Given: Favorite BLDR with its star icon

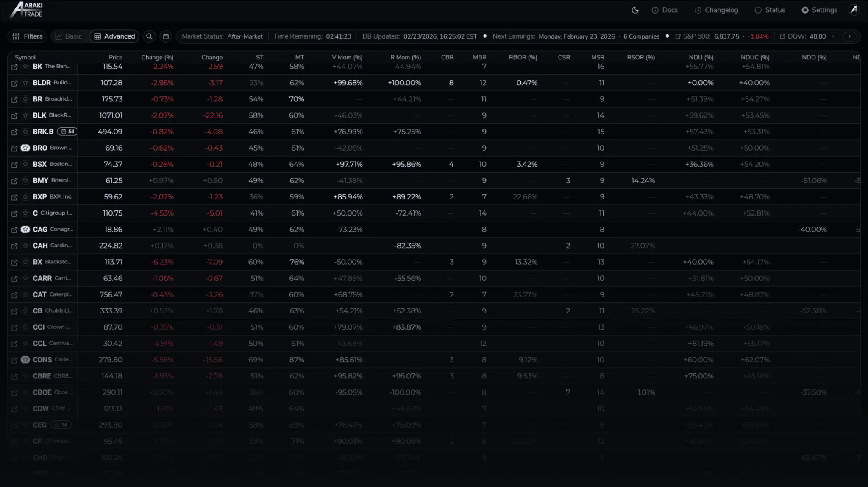Looking at the screenshot, I should (x=25, y=83).
